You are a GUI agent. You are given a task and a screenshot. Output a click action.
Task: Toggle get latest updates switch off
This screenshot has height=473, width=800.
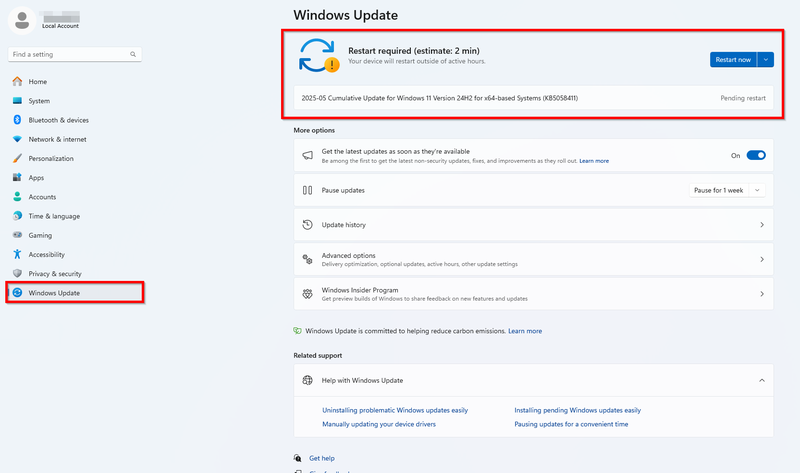click(x=756, y=155)
